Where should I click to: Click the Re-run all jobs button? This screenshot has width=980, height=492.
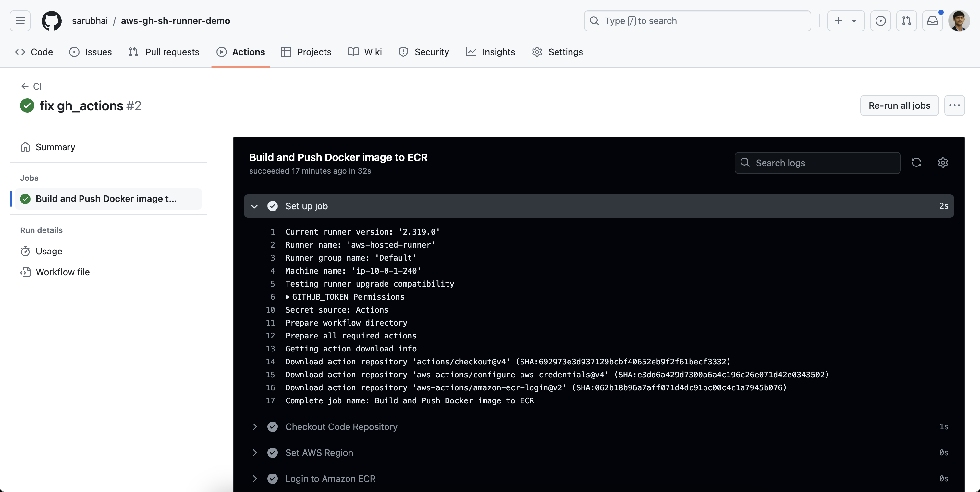pos(899,105)
